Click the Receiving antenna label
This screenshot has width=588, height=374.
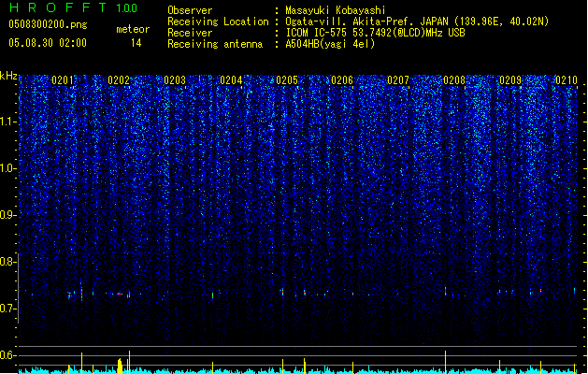215,44
